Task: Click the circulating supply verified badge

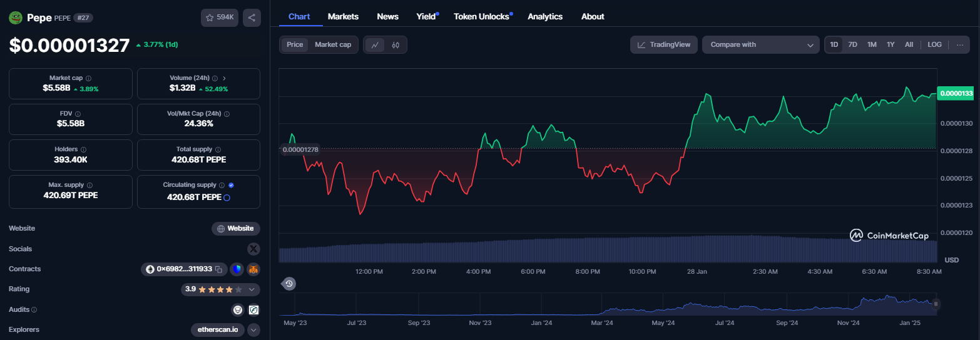Action: click(231, 185)
